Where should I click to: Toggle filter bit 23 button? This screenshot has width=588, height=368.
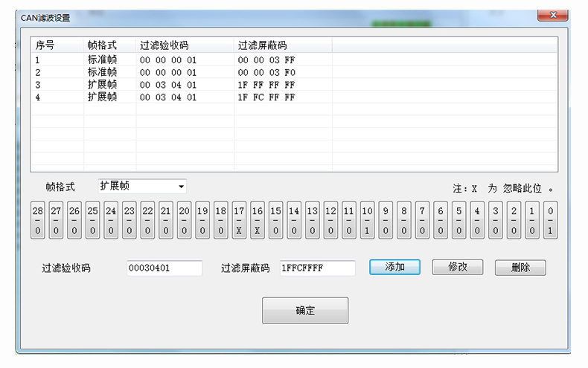click(x=130, y=220)
